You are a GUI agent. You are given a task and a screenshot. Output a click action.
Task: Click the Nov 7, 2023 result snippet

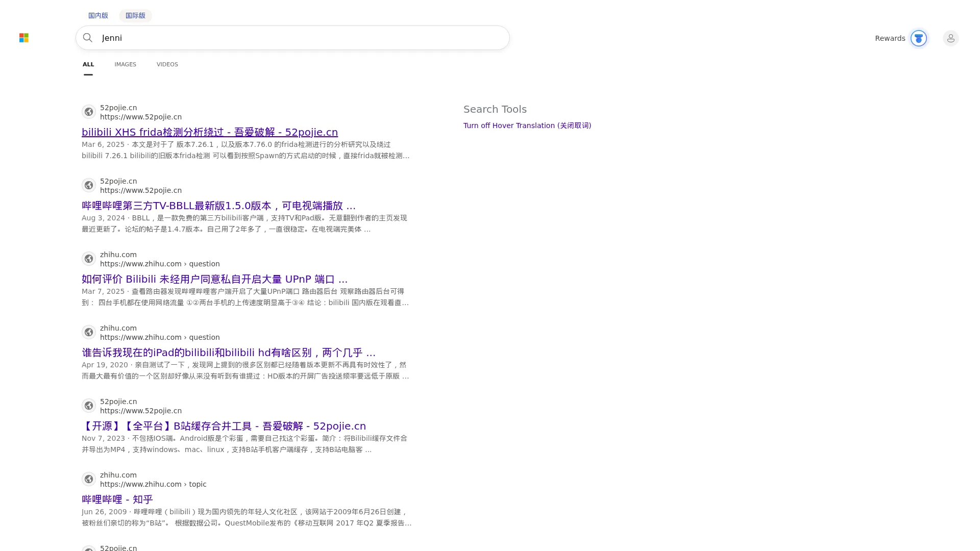click(x=244, y=444)
